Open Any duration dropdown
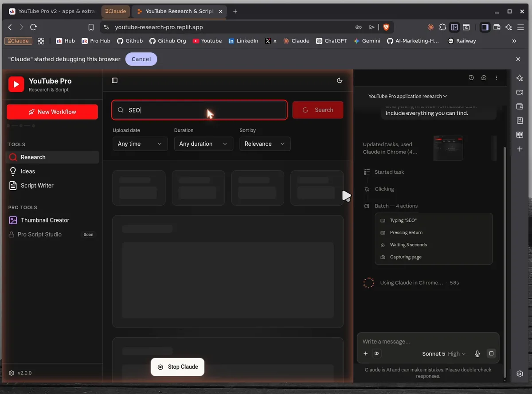 [x=203, y=144]
